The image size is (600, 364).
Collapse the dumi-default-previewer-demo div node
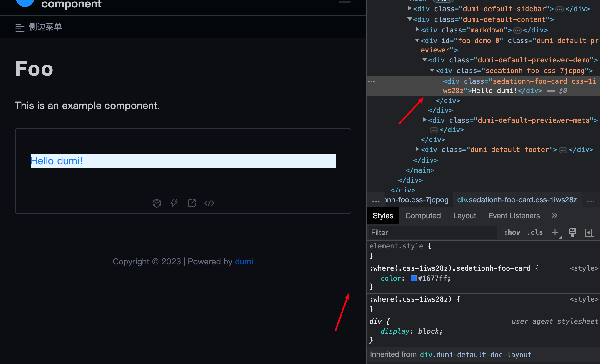[425, 60]
